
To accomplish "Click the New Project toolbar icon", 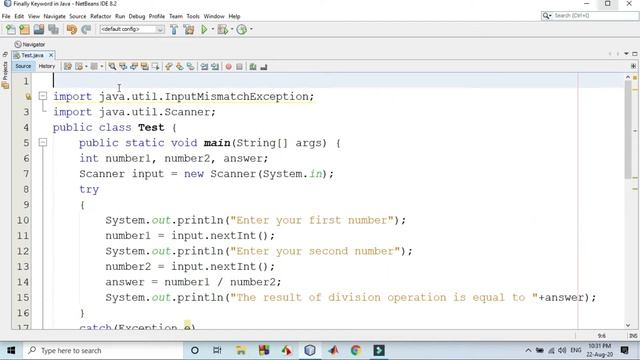I will pos(24,29).
